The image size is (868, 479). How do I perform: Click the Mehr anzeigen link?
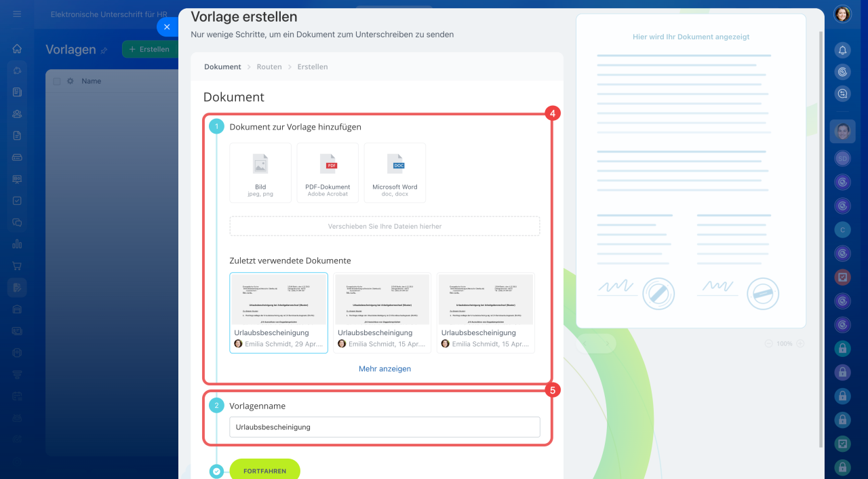384,369
